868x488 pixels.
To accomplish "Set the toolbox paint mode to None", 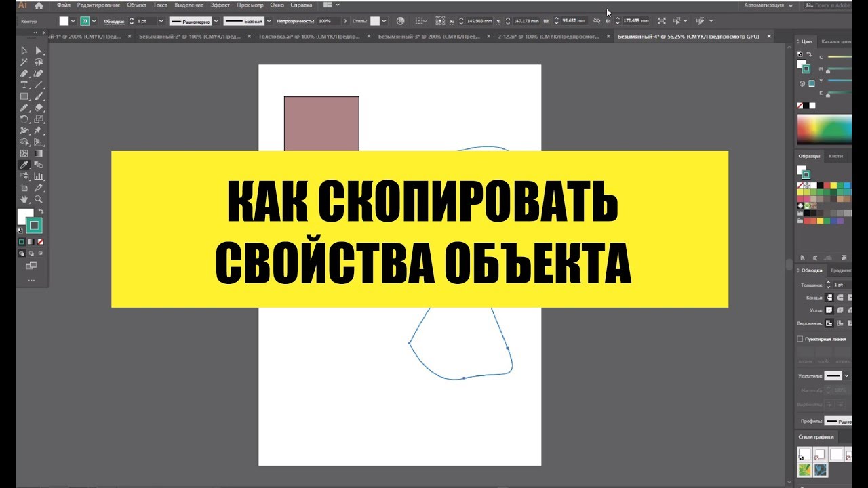I will (40, 241).
